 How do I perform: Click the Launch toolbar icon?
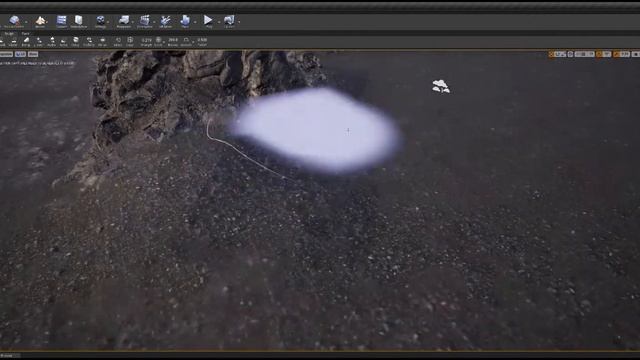point(229,21)
